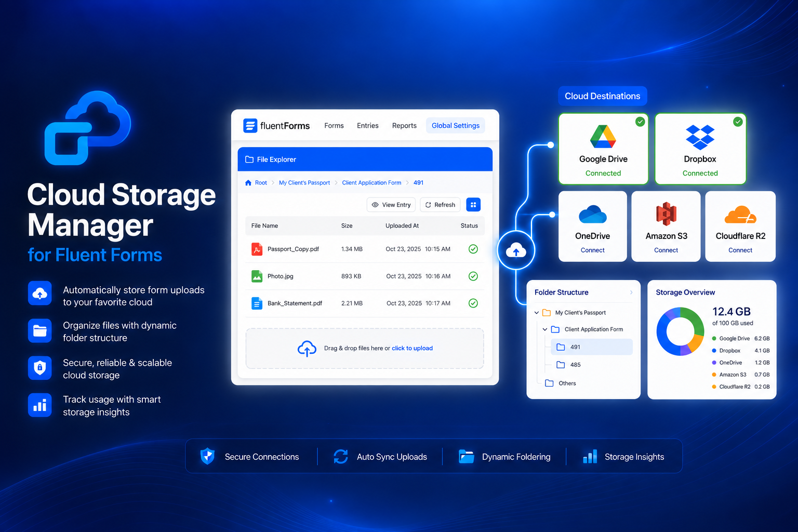Open the Forms menu

(x=334, y=126)
